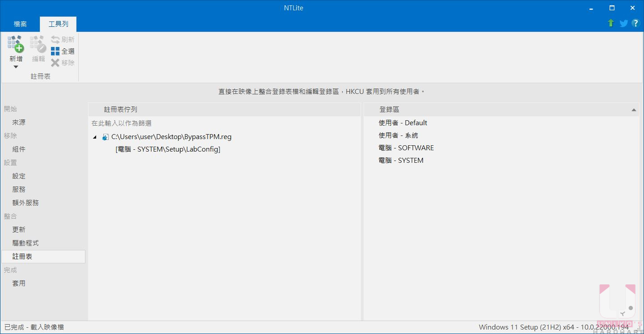Click the 編輯 edit registry icon

(x=38, y=44)
